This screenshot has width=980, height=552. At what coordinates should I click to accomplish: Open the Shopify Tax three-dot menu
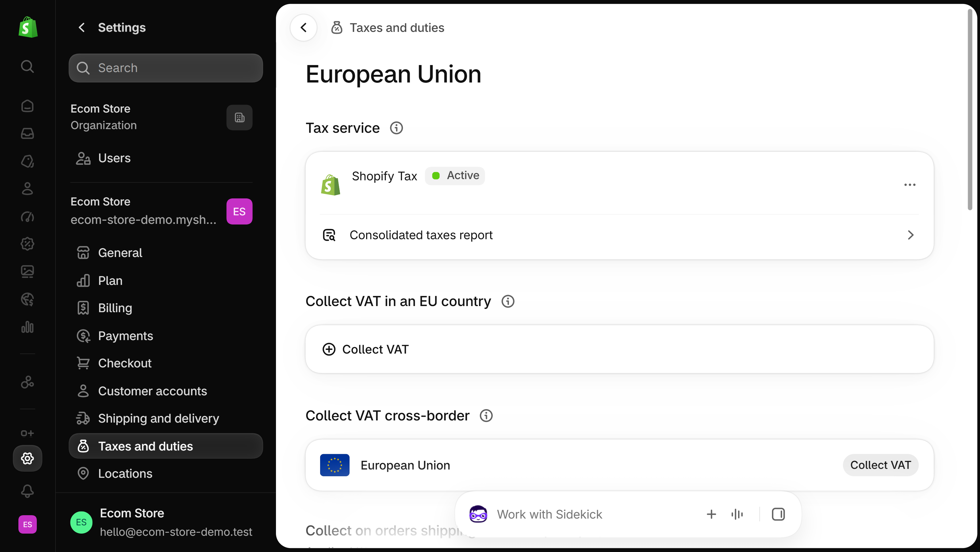(x=910, y=185)
